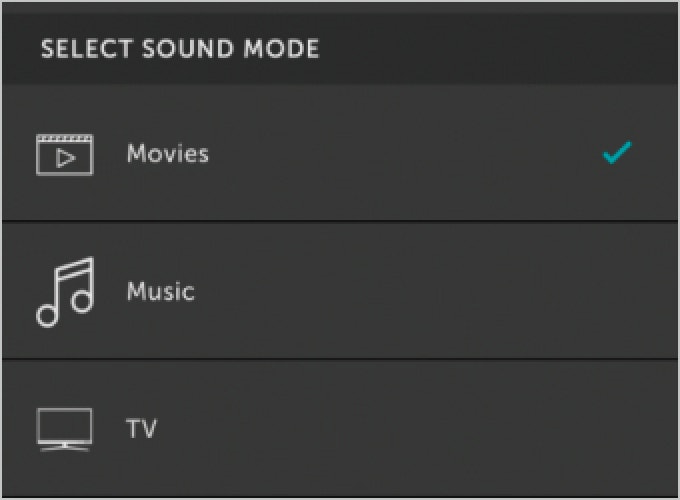Viewport: 680px width, 500px height.
Task: Tap the filmstrip top edge of Movies icon
Action: [x=65, y=138]
